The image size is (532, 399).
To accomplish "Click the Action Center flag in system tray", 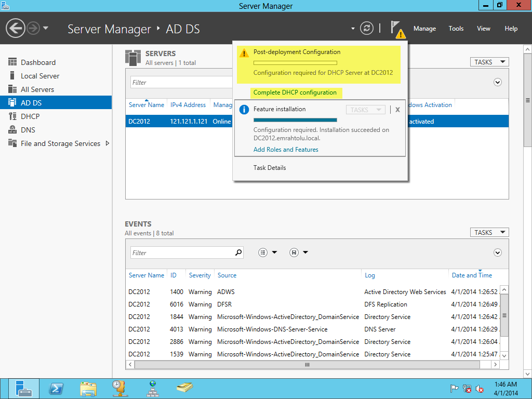I will (454, 388).
